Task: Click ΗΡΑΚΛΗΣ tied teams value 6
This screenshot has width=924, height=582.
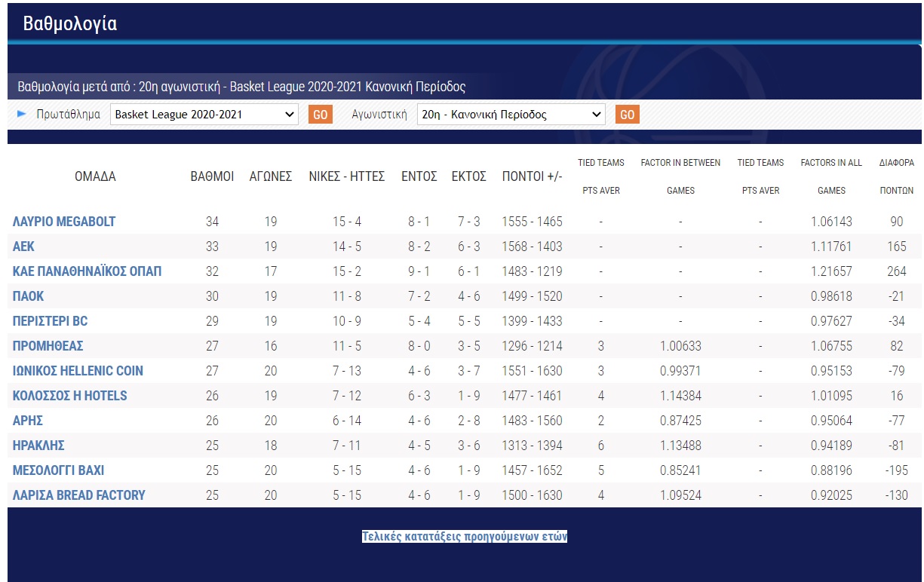Action: [x=601, y=446]
